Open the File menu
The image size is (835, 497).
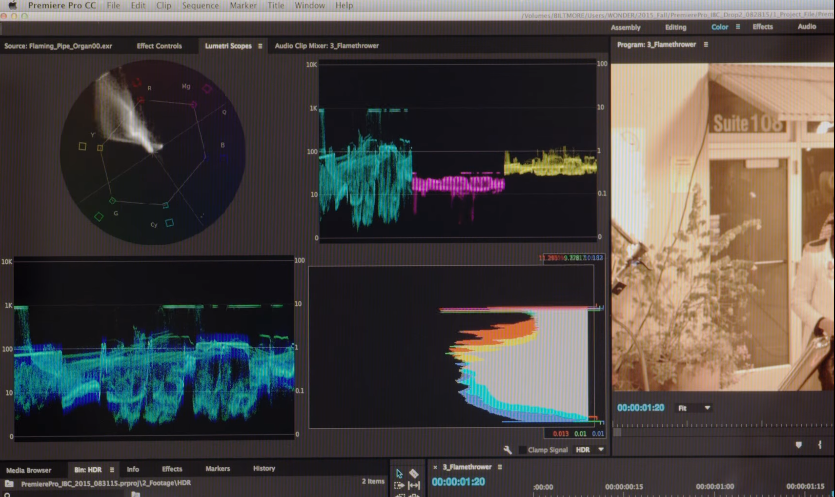pos(113,5)
